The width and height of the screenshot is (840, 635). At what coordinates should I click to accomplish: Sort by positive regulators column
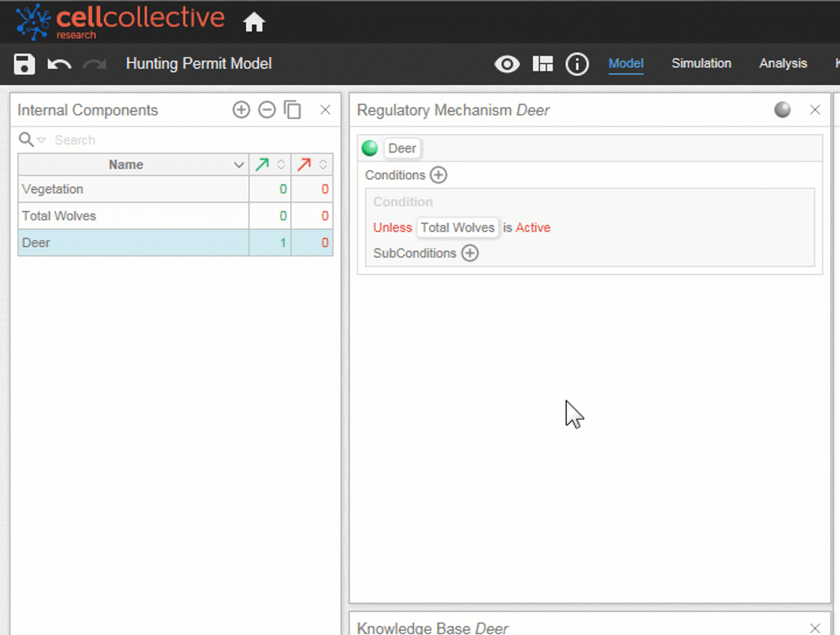pyautogui.click(x=270, y=165)
